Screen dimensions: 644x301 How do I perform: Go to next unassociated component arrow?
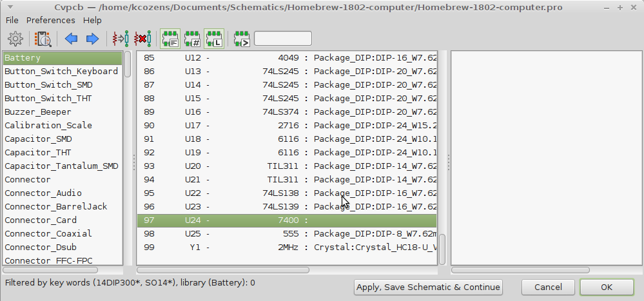(92, 39)
